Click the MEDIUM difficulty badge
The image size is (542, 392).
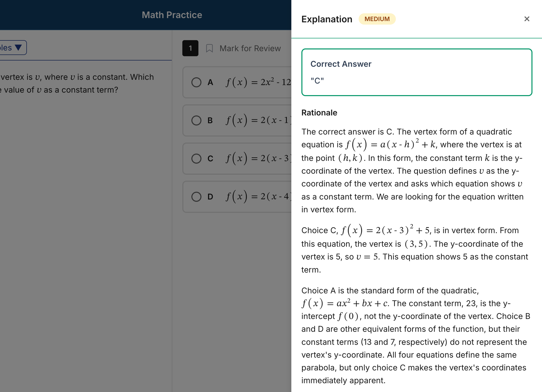click(x=377, y=19)
